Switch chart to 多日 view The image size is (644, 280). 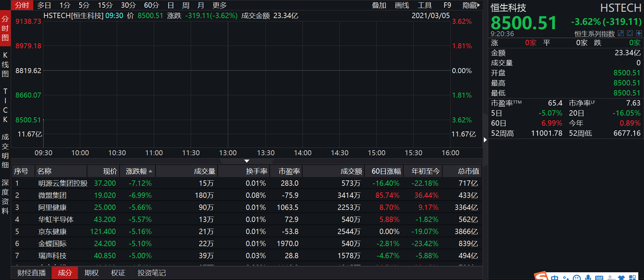(44, 5)
